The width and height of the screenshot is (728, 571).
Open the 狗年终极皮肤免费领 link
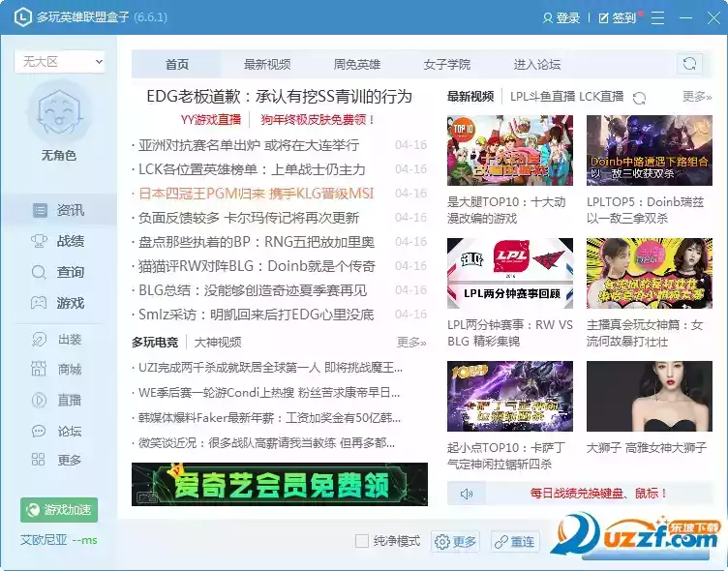click(x=318, y=120)
